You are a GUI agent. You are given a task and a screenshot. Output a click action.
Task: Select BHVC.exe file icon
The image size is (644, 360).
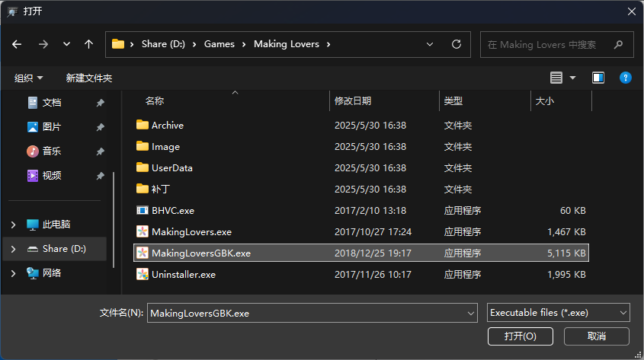pyautogui.click(x=142, y=210)
